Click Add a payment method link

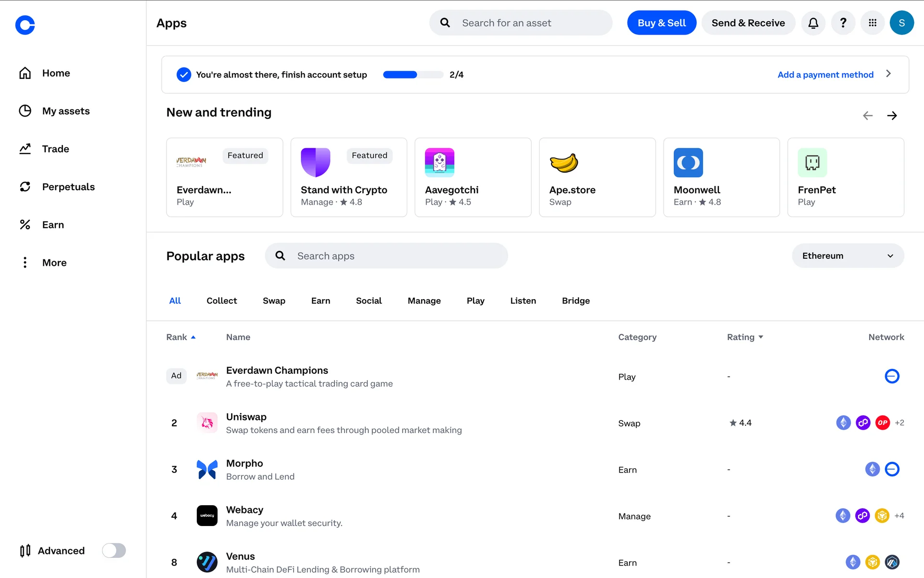pyautogui.click(x=825, y=75)
